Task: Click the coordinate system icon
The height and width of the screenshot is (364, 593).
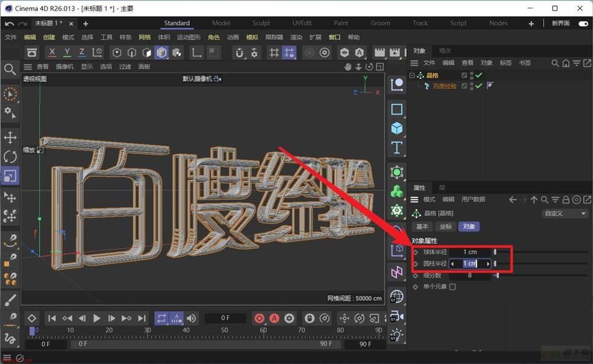Action: pyautogui.click(x=97, y=52)
